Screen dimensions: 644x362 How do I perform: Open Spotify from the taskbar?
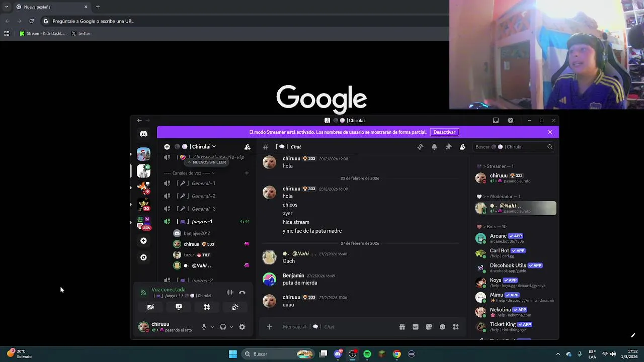(367, 354)
